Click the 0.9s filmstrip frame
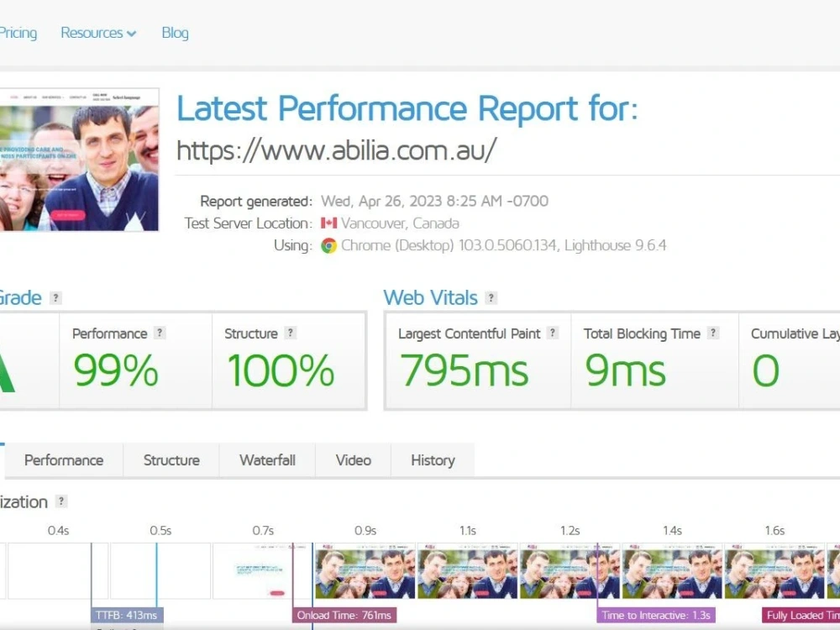 tap(365, 571)
